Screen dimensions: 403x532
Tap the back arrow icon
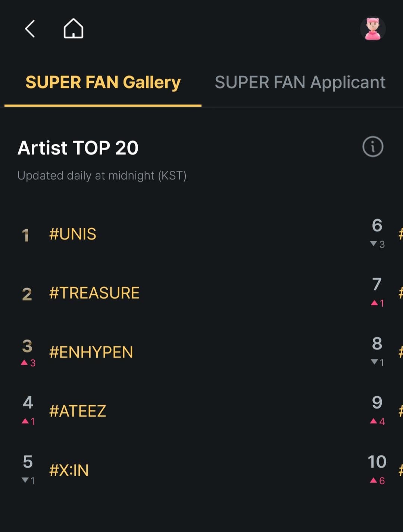[30, 29]
